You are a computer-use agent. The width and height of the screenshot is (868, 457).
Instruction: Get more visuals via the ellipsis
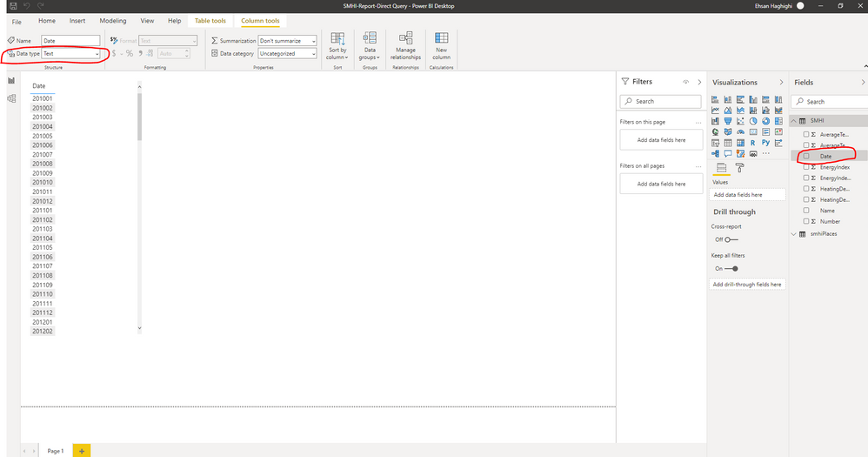click(x=765, y=153)
